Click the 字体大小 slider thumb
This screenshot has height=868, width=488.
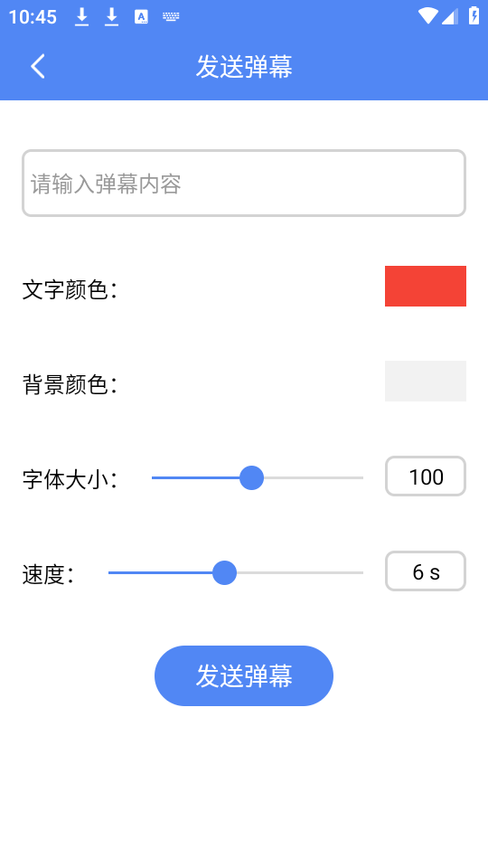tap(252, 477)
